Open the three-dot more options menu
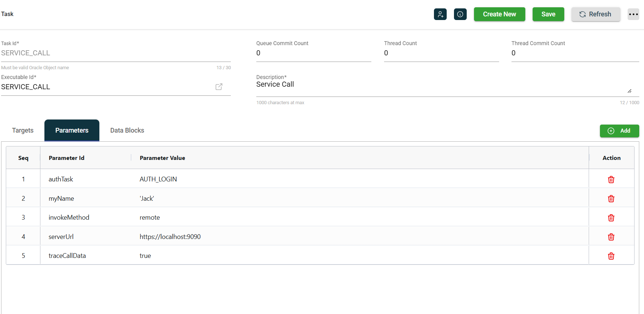The height and width of the screenshot is (314, 644). click(x=633, y=14)
